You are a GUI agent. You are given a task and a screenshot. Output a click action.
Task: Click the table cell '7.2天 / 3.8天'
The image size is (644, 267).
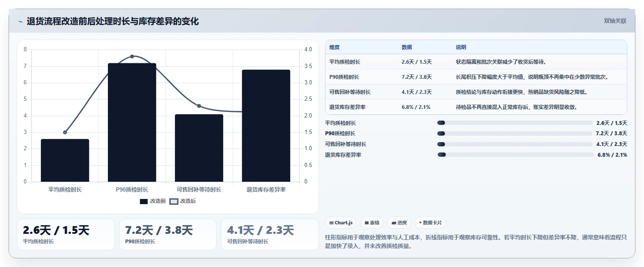click(417, 77)
